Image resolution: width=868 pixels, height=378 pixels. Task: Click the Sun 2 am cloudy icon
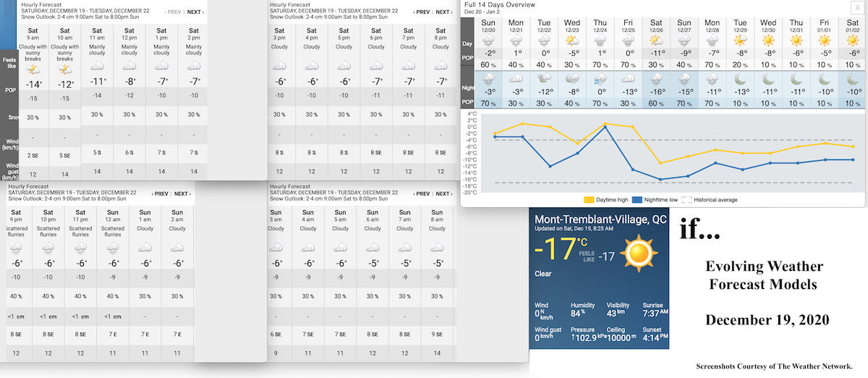point(177,248)
